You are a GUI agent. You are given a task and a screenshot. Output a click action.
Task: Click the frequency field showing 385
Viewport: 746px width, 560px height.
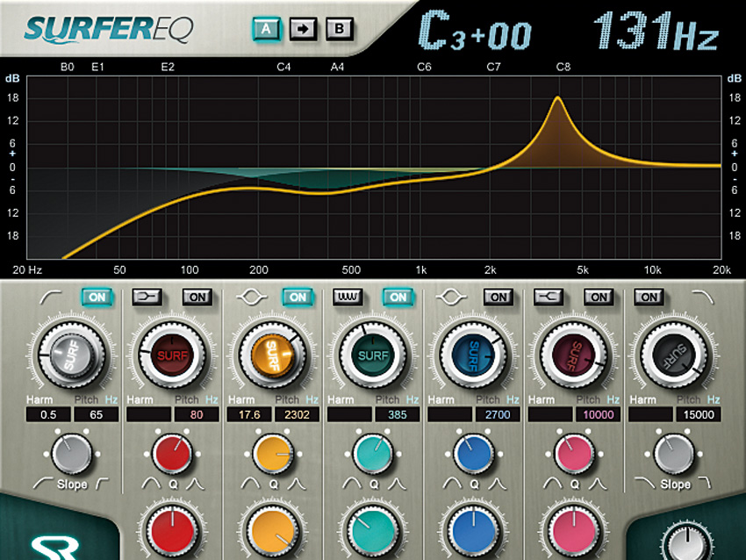[x=398, y=414]
